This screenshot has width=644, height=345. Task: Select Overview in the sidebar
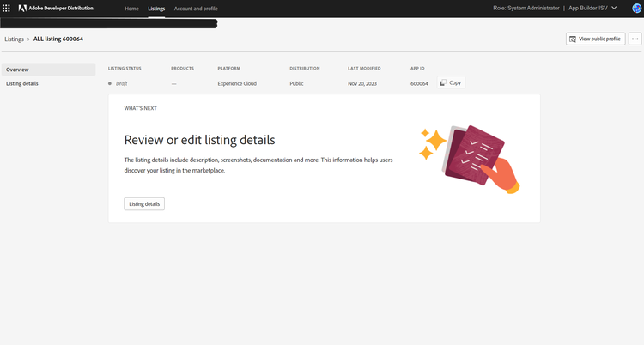point(48,70)
